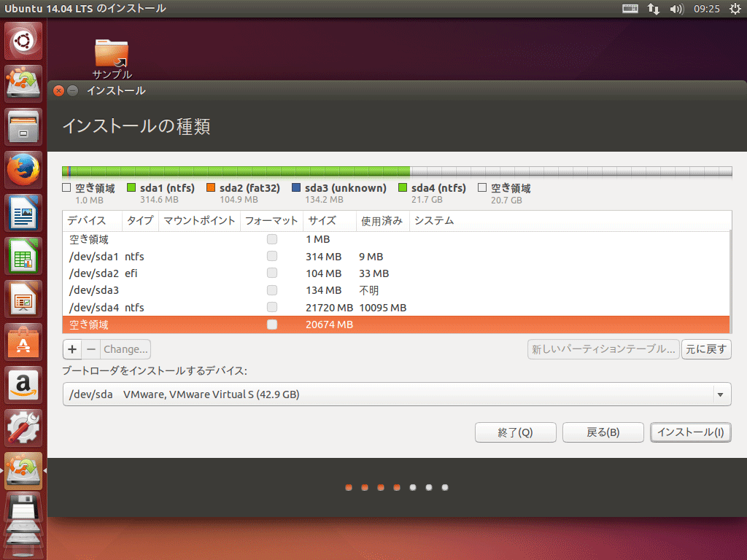Toggle format checkbox for first 空き領域 1 MB row
This screenshot has height=560, width=747.
(272, 239)
